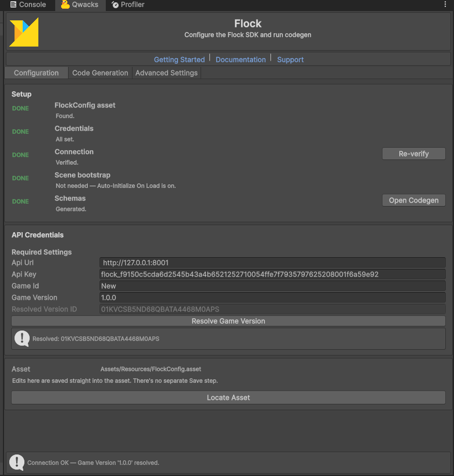Image resolution: width=454 pixels, height=476 pixels.
Task: Click the info icon beside Resolved message
Action: tap(22, 339)
